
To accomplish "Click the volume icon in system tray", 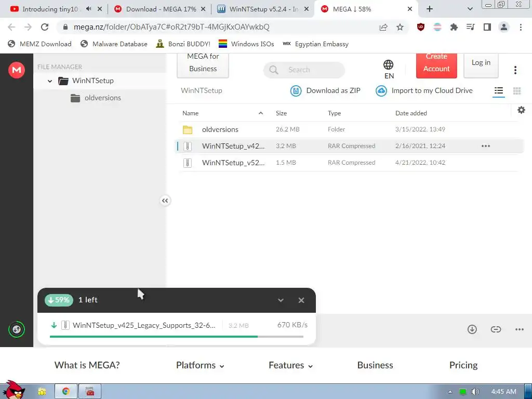I will [x=475, y=392].
